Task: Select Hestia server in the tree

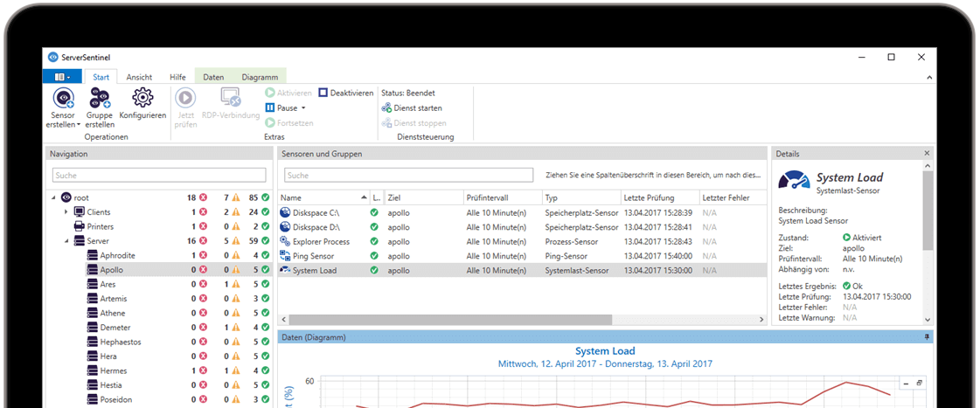Action: click(x=111, y=385)
